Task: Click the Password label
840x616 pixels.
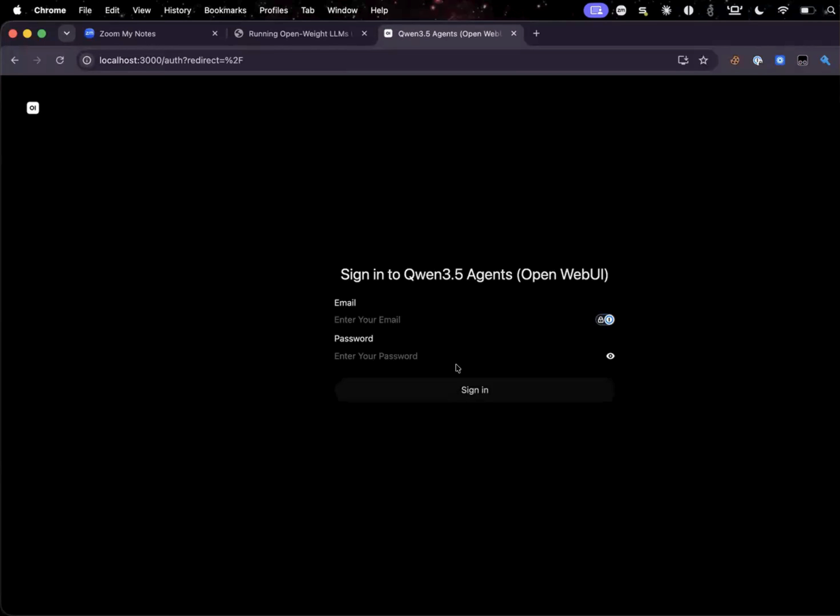Action: (x=354, y=338)
